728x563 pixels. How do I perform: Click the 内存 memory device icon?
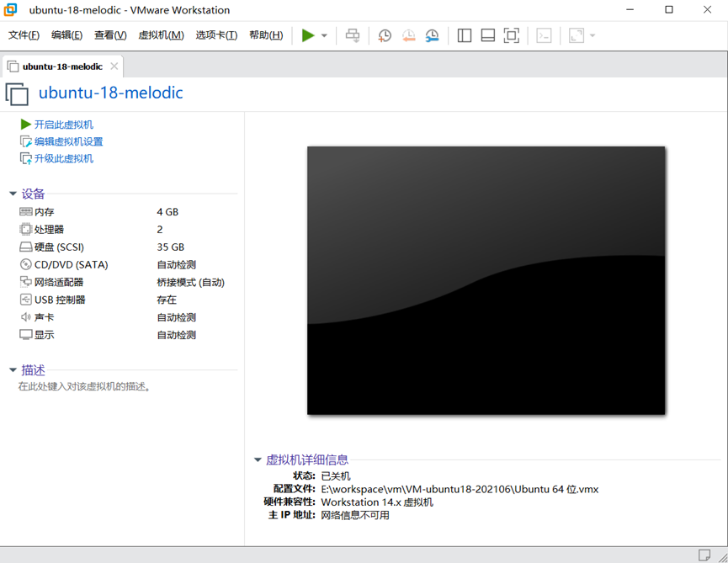click(25, 211)
